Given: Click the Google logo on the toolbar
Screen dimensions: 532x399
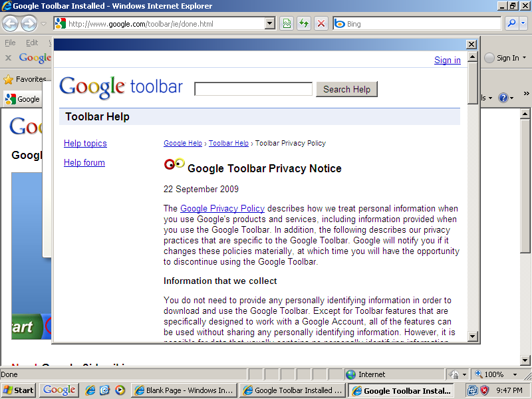Looking at the screenshot, I should 35,58.
